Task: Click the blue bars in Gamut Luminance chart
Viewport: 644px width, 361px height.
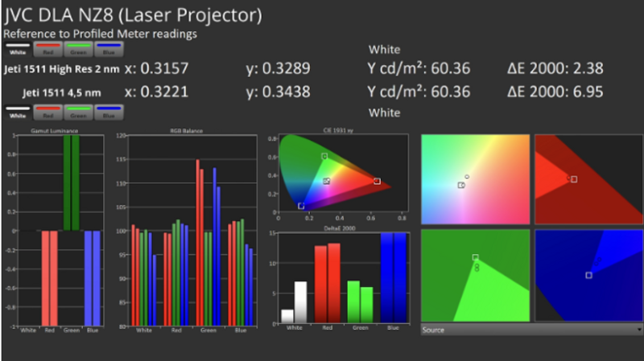Action: 93,278
